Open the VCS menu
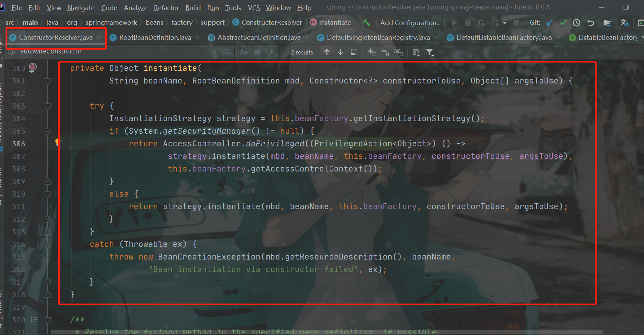 coord(254,8)
